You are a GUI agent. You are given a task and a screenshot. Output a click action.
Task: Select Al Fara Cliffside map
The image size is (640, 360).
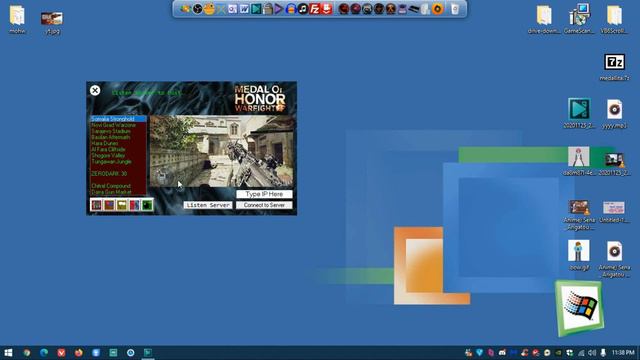pyautogui.click(x=118, y=149)
